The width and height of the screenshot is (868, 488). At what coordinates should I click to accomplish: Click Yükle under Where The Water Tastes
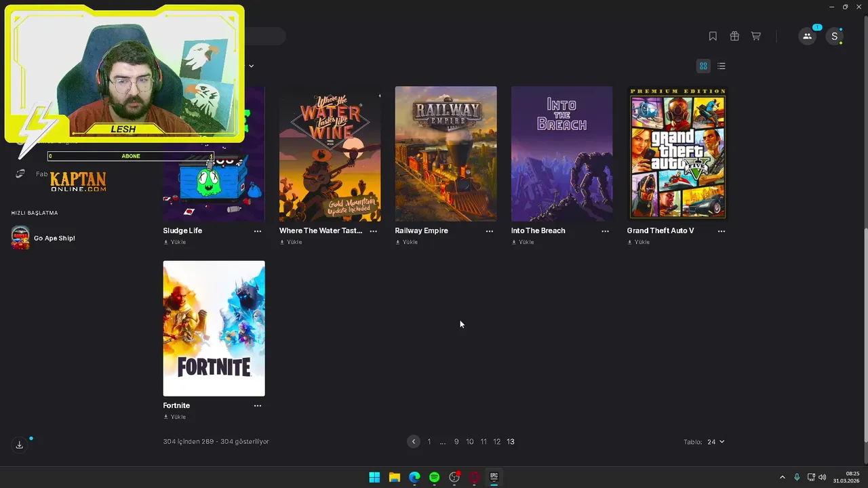[x=291, y=242]
